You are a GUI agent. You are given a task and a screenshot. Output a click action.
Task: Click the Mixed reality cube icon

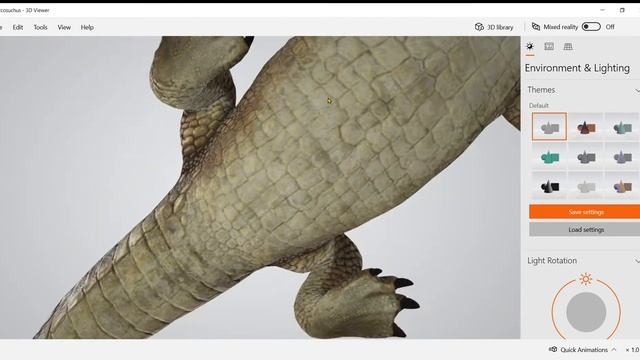click(536, 27)
